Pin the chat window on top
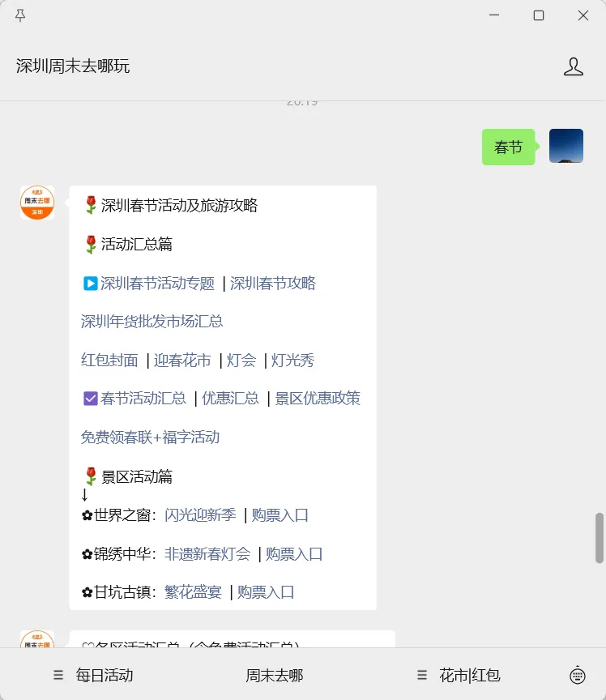 click(x=20, y=15)
